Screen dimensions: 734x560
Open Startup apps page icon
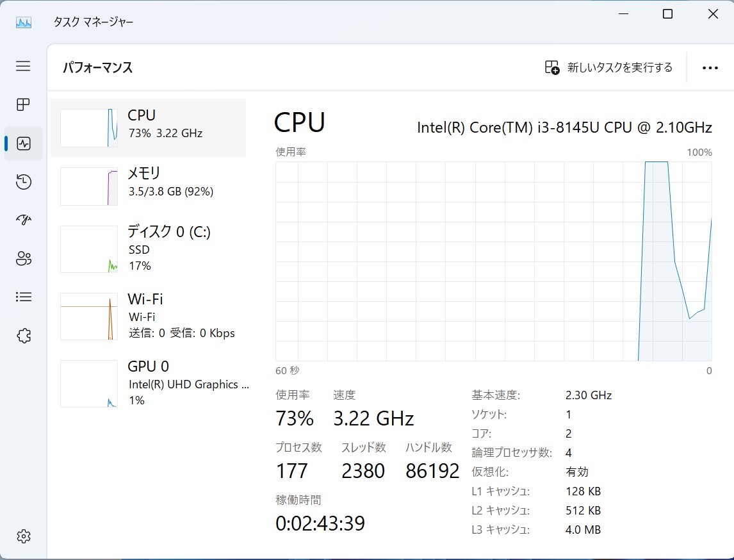pos(23,220)
